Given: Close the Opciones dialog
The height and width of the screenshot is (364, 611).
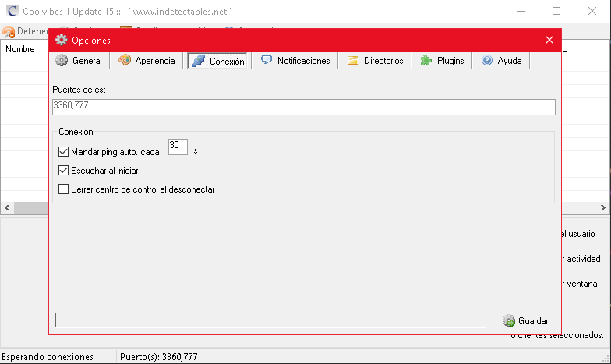Looking at the screenshot, I should tap(549, 40).
